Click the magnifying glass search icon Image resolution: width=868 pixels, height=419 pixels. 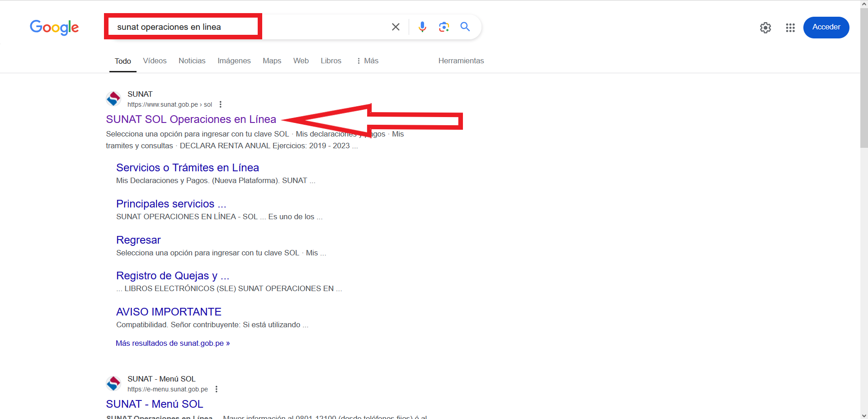pos(465,27)
